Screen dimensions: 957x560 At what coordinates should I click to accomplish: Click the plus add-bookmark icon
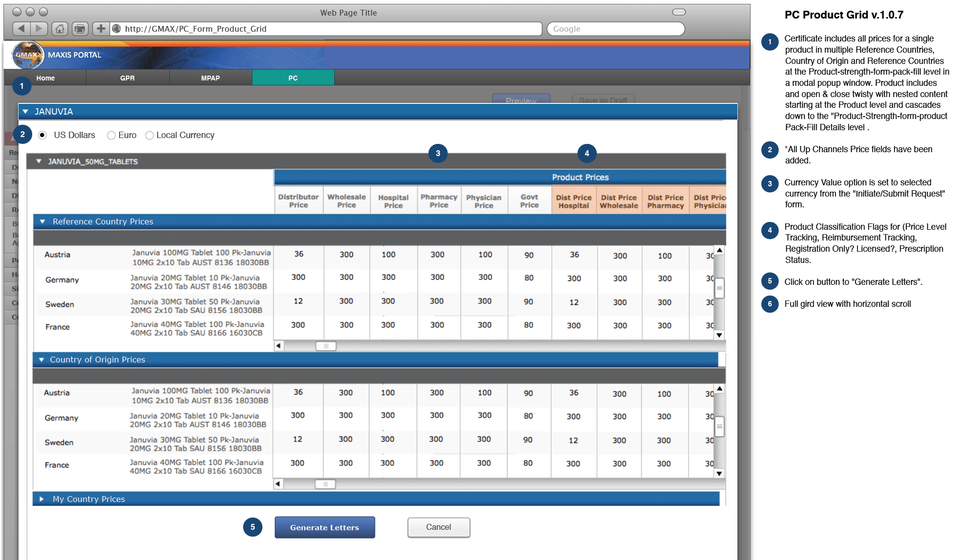pos(101,29)
